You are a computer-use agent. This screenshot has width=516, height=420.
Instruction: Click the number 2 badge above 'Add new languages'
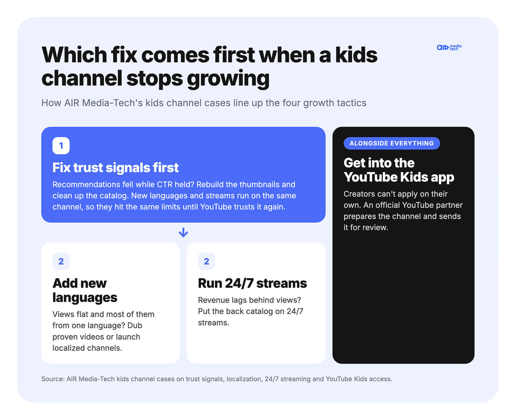click(61, 261)
